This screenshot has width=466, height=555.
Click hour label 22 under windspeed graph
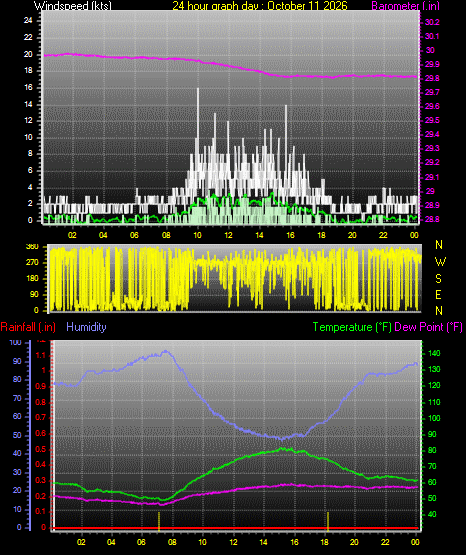click(x=383, y=235)
